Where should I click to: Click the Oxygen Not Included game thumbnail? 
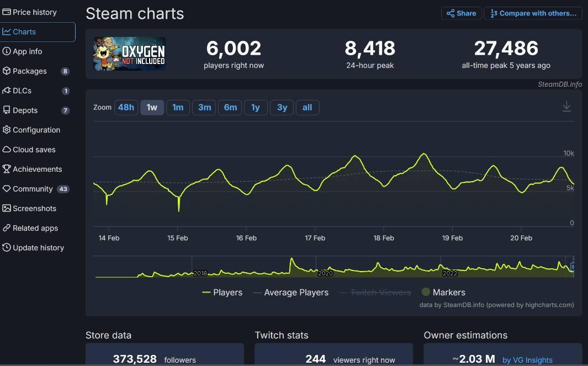[x=129, y=54]
